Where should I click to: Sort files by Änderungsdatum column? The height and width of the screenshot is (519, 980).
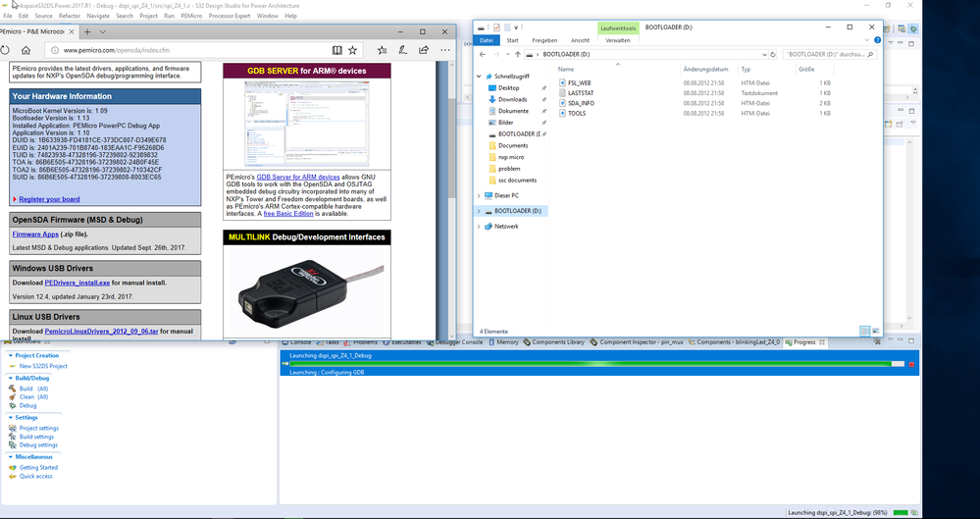pyautogui.click(x=705, y=70)
